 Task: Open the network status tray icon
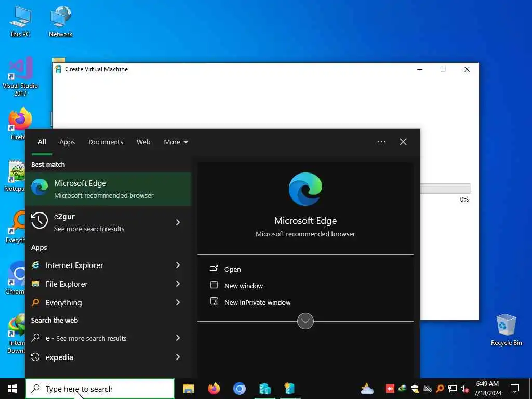point(453,389)
